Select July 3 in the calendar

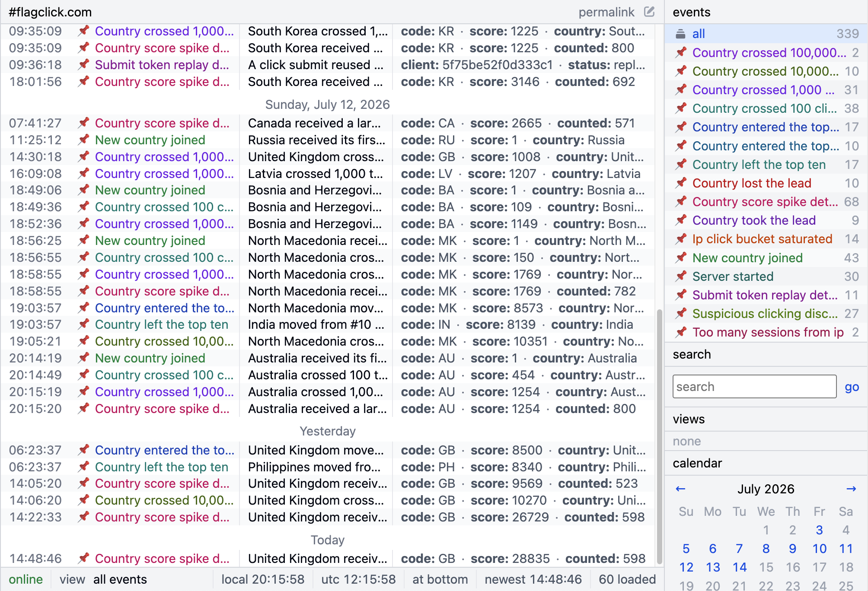[819, 530]
